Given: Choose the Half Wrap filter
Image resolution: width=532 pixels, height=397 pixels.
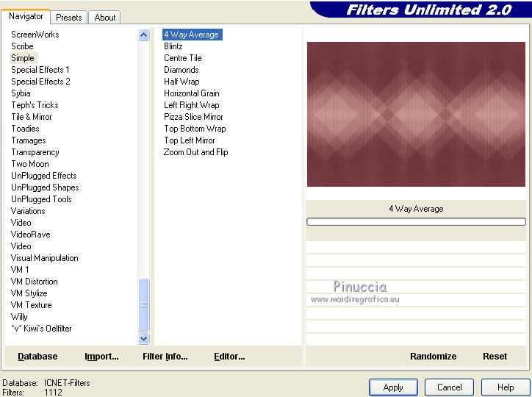Looking at the screenshot, I should pyautogui.click(x=181, y=82).
